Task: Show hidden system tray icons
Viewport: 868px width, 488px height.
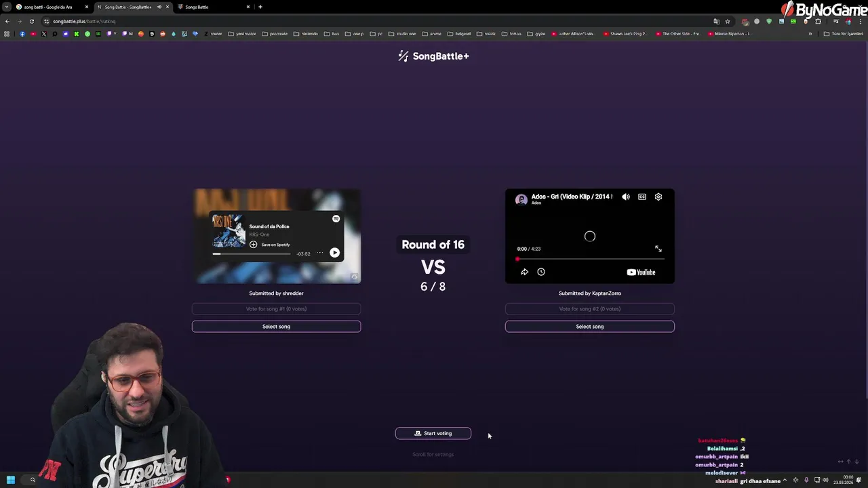Action: 785,480
